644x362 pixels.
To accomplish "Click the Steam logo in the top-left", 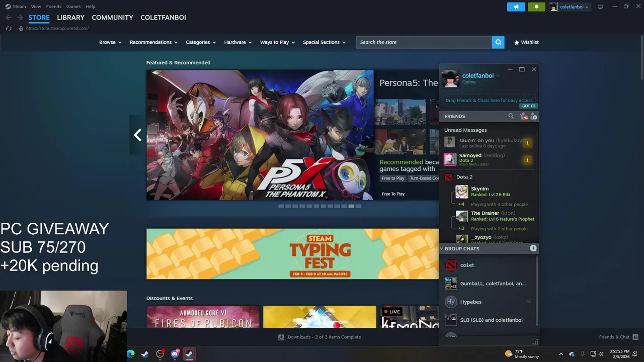I will [8, 7].
